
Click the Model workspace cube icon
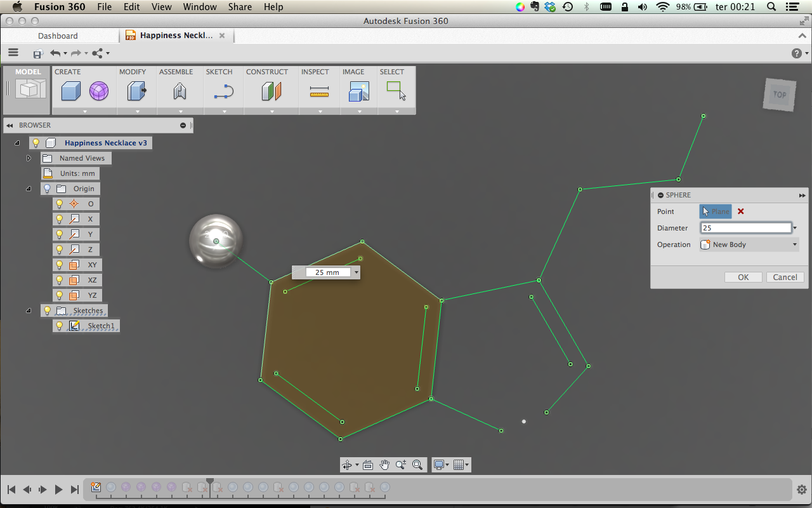tap(30, 90)
